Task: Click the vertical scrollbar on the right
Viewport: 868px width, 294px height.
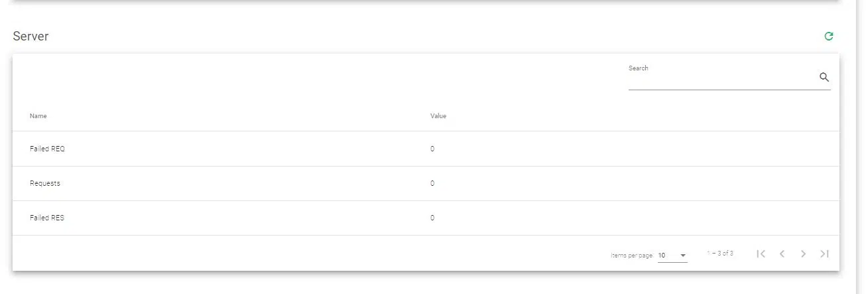Action: point(862,146)
